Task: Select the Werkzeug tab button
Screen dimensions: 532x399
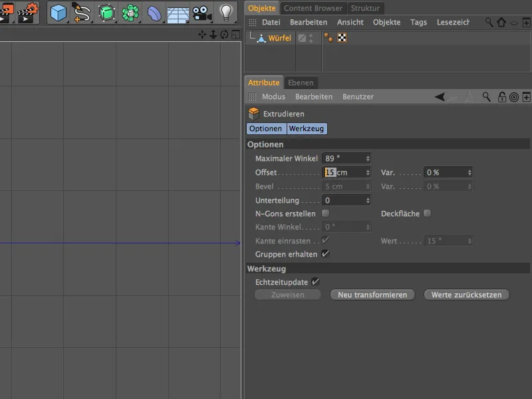Action: (307, 128)
